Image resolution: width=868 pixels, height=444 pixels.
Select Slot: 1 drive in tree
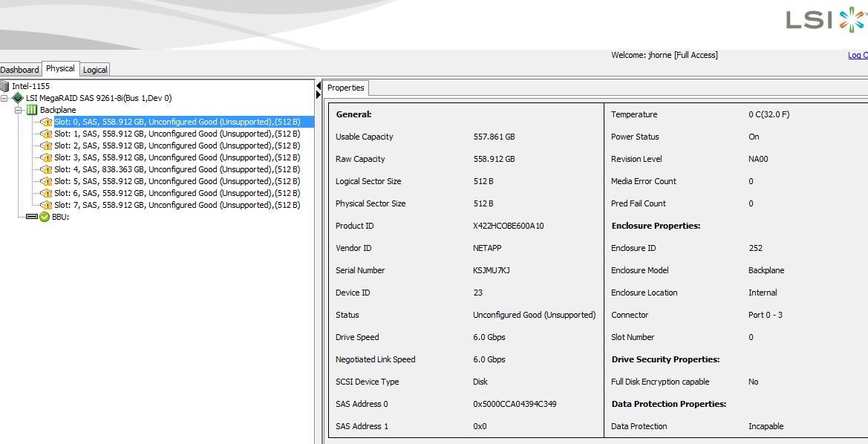pos(177,134)
